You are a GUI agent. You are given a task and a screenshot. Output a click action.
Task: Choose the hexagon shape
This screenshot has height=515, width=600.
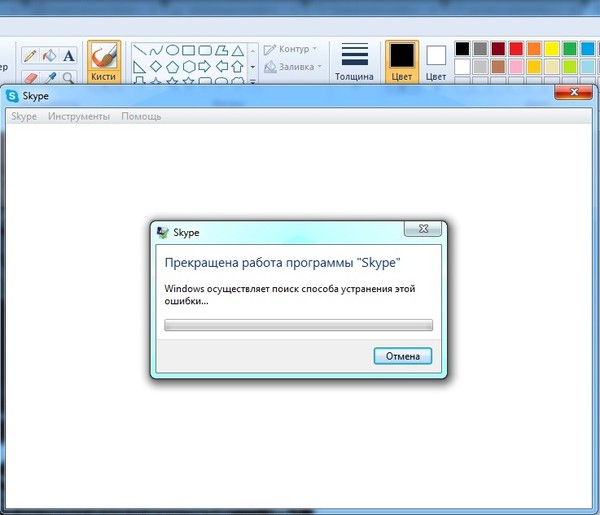189,67
